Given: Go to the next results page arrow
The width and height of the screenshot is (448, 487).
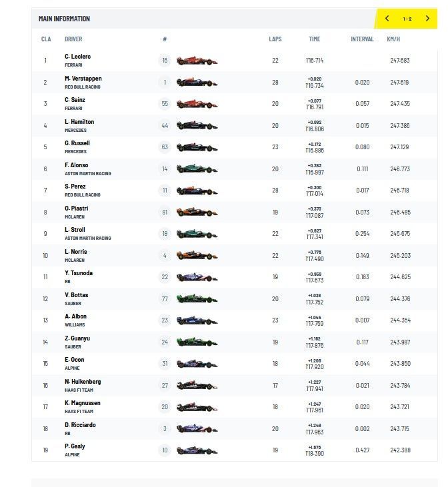Looking at the screenshot, I should coord(427,19).
